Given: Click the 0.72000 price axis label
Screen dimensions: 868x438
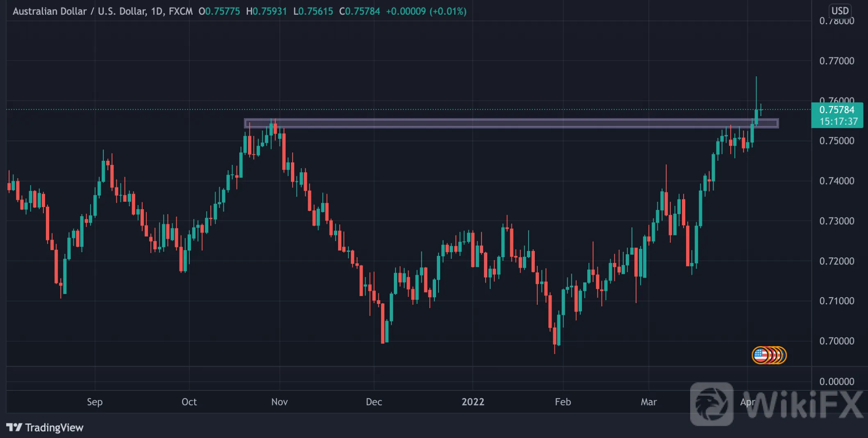Looking at the screenshot, I should 837,261.
